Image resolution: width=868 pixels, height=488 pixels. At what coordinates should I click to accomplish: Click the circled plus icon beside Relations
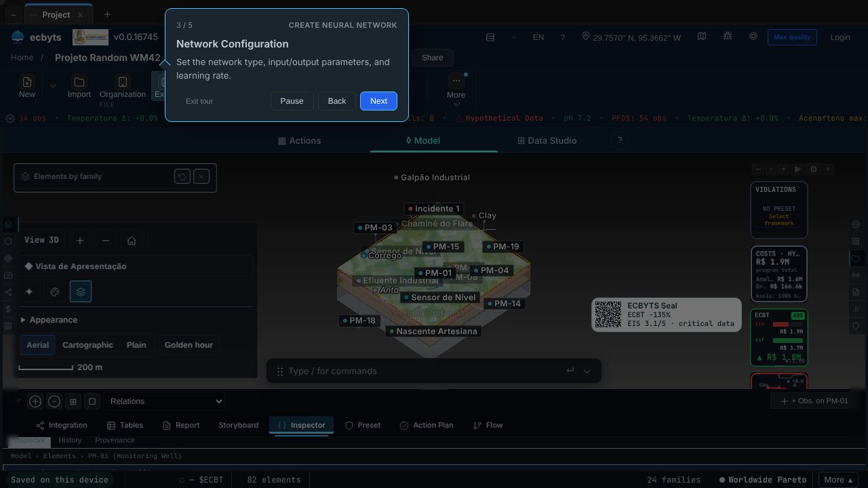(x=35, y=401)
